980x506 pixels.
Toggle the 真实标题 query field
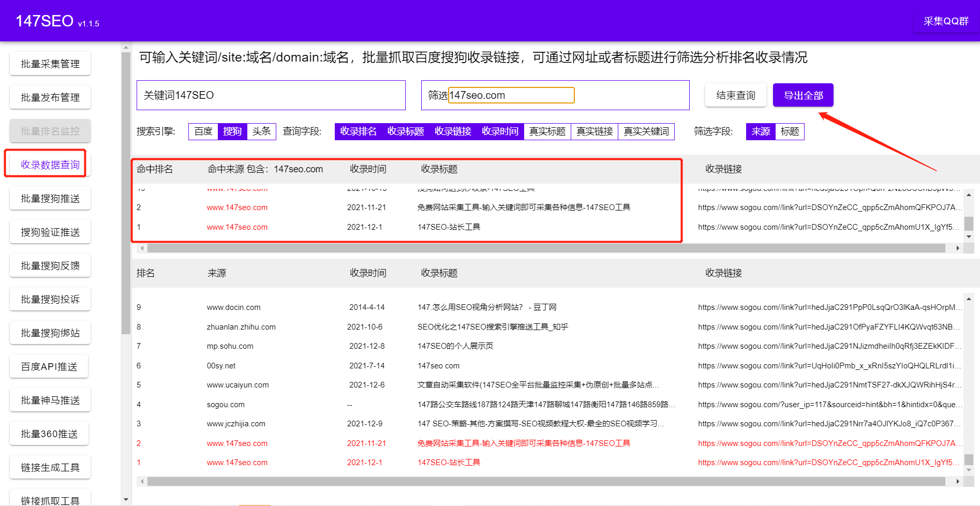pyautogui.click(x=547, y=131)
